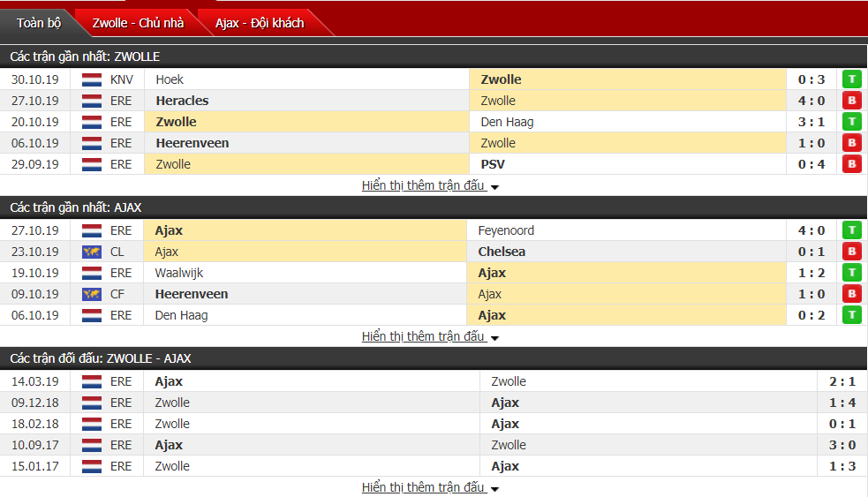The width and height of the screenshot is (868, 497).
Task: Click the red B badge for PSV match
Action: (852, 164)
